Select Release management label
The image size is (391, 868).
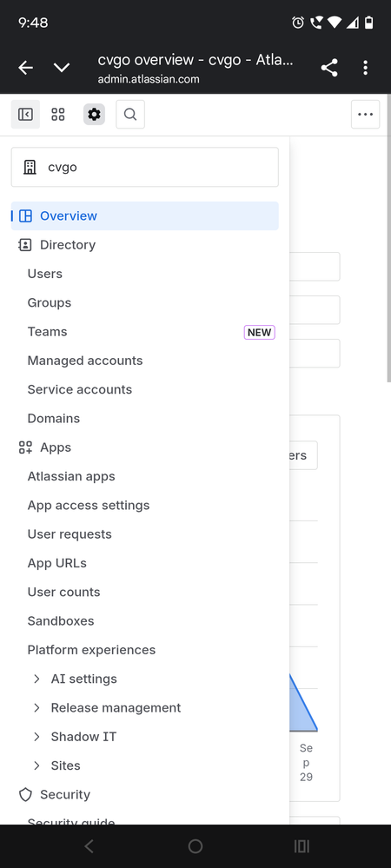(116, 707)
